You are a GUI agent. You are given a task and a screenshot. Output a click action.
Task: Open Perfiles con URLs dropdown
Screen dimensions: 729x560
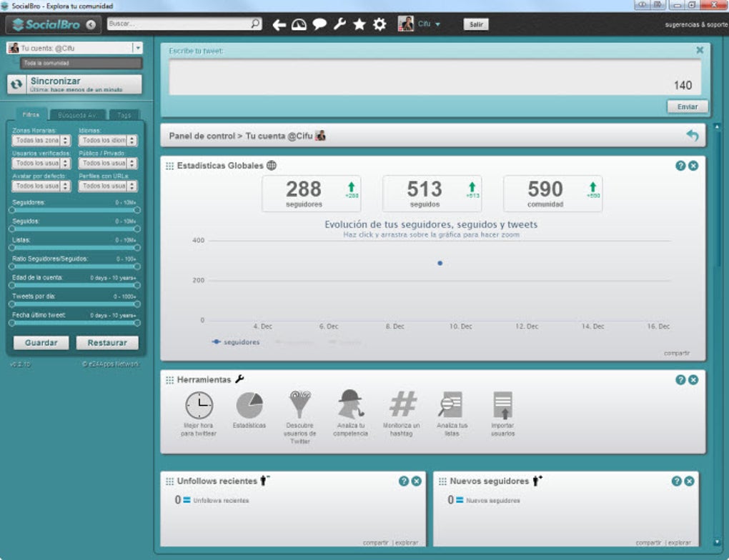pyautogui.click(x=108, y=186)
